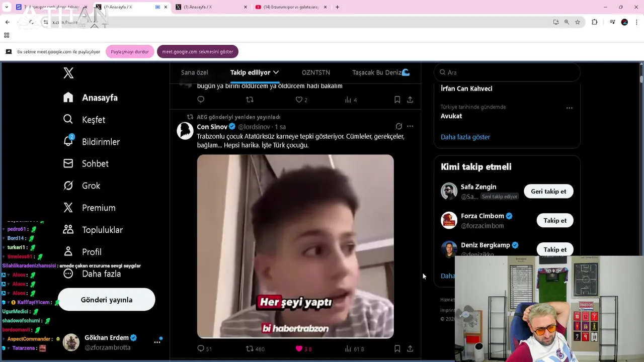Open Profil page
Viewport: 644px width, 362px height.
[x=82, y=252]
